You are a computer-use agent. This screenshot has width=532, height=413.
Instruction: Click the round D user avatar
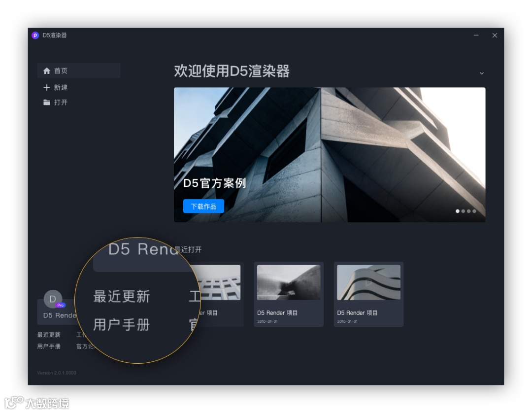tap(53, 299)
